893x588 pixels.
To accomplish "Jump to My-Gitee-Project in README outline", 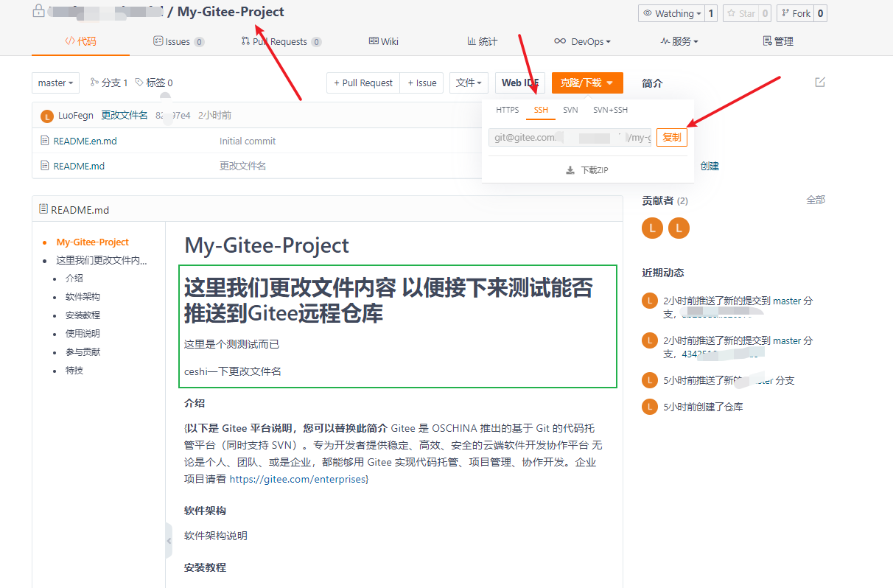I will click(93, 242).
